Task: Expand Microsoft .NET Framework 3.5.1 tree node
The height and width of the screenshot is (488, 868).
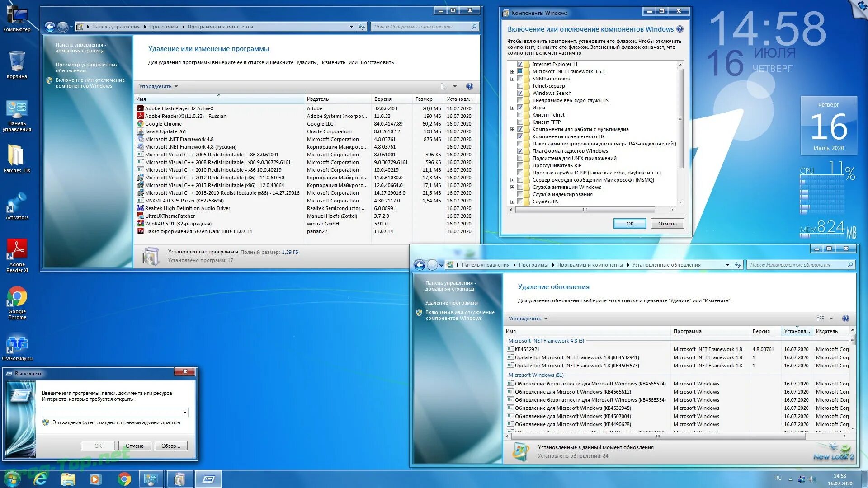Action: tap(512, 71)
